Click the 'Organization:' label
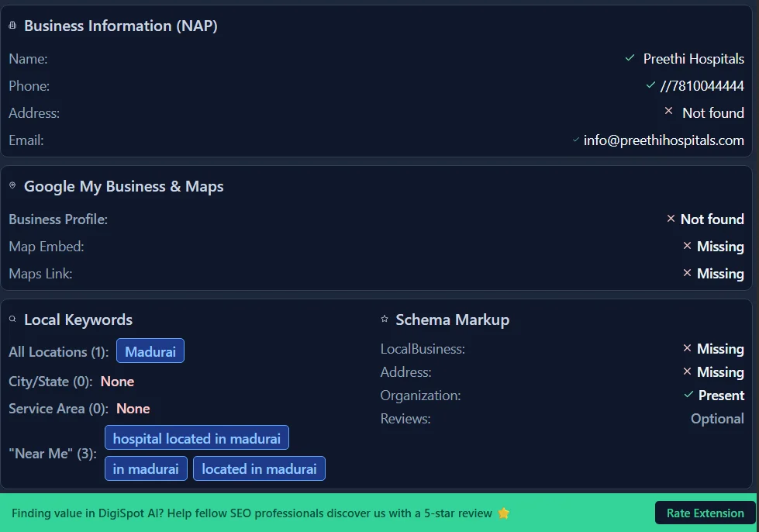The width and height of the screenshot is (759, 532). click(421, 396)
